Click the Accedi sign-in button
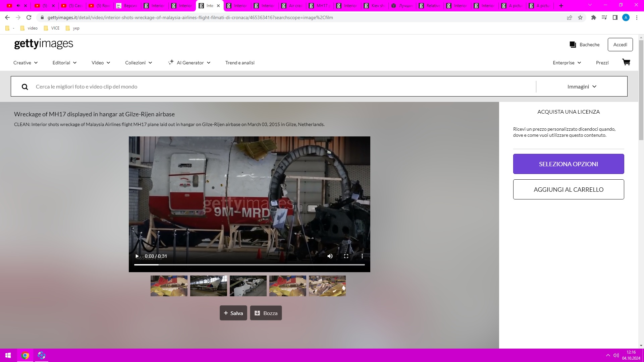The image size is (644, 362). pos(620,45)
